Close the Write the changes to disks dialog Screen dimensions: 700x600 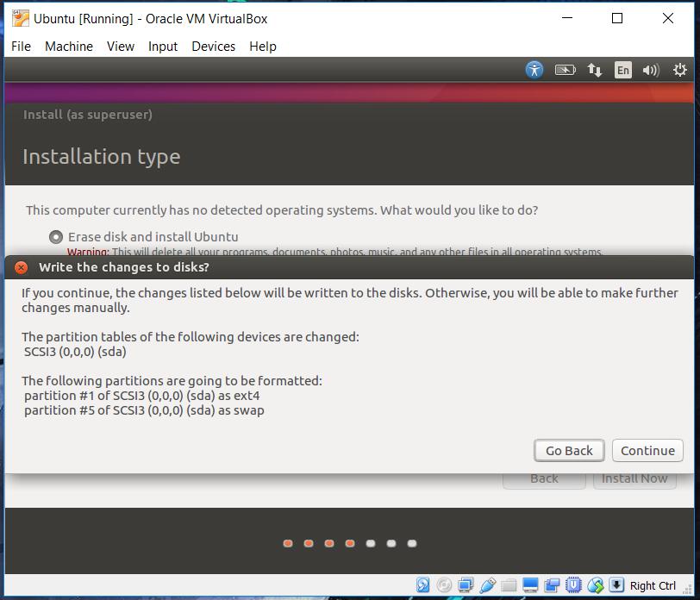[21, 267]
